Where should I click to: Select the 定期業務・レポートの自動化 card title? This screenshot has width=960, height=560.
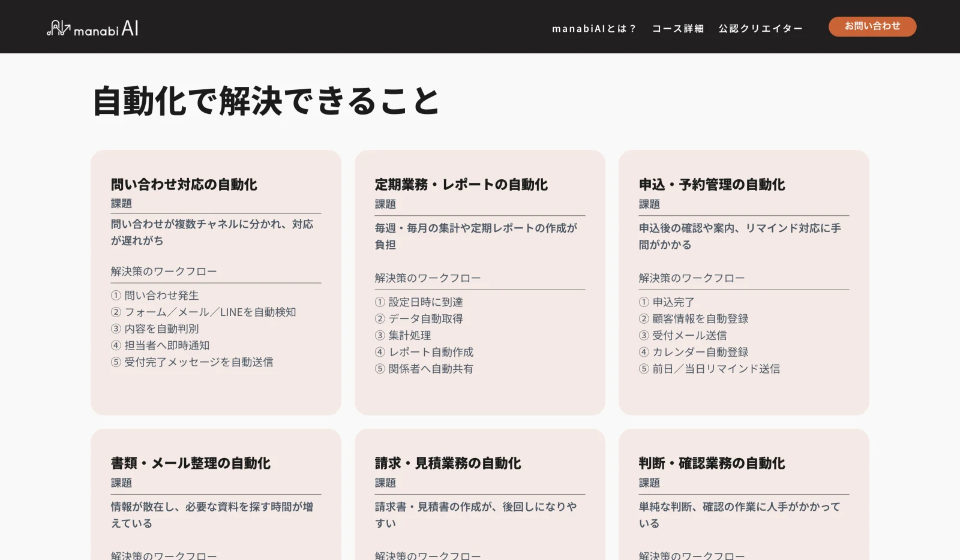(x=461, y=185)
